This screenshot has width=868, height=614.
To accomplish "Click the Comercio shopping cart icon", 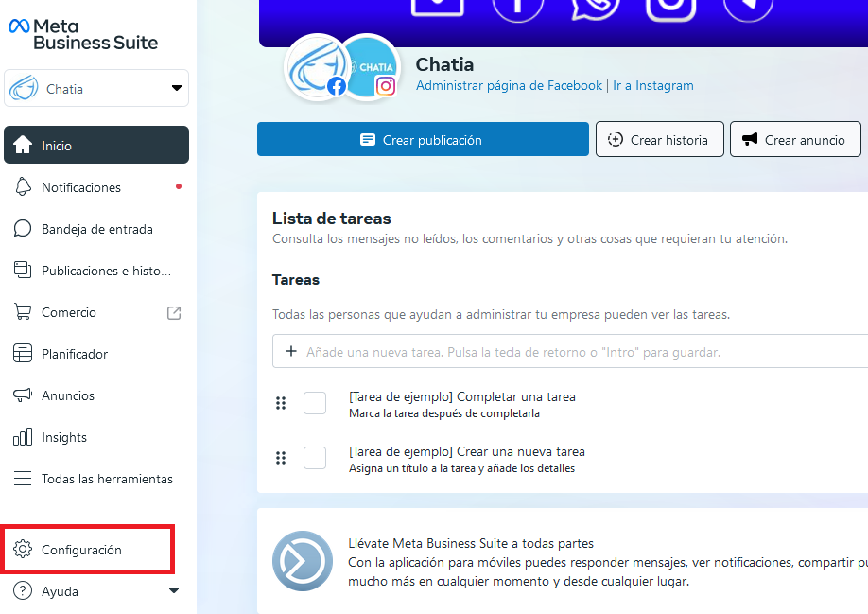I will (x=23, y=311).
